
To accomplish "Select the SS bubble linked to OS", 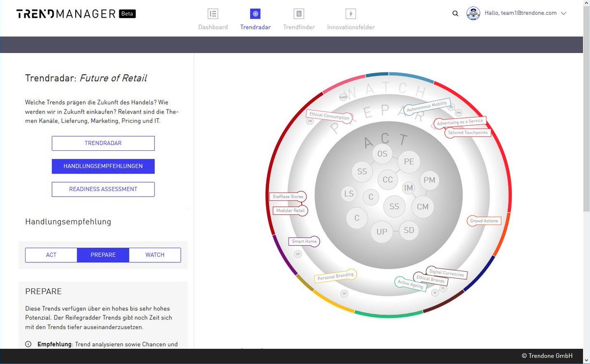I will coord(362,171).
